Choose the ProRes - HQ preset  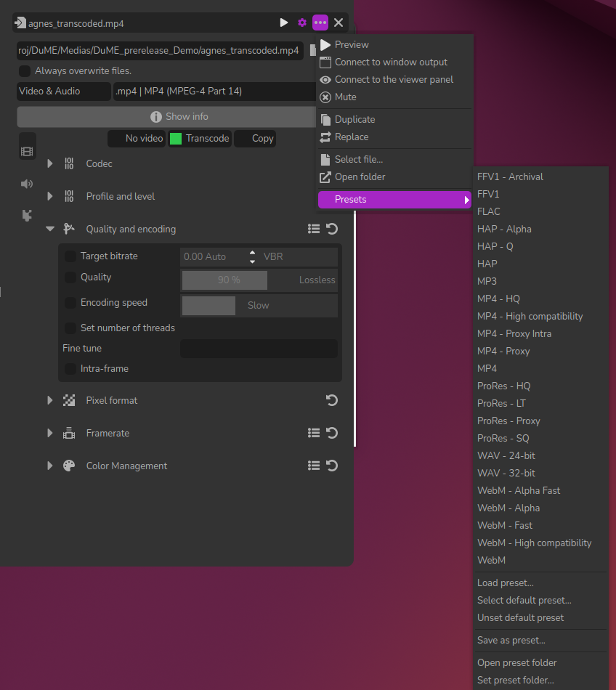click(503, 386)
